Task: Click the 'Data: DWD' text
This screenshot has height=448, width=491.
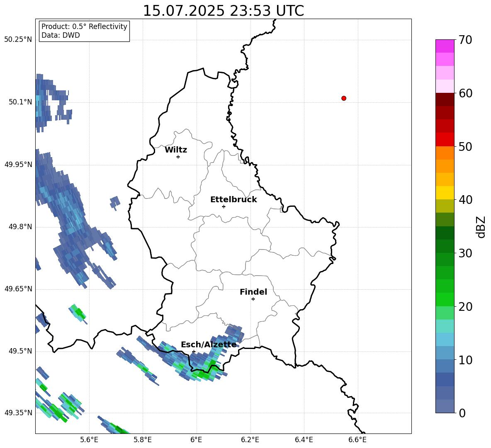Action: click(x=61, y=35)
